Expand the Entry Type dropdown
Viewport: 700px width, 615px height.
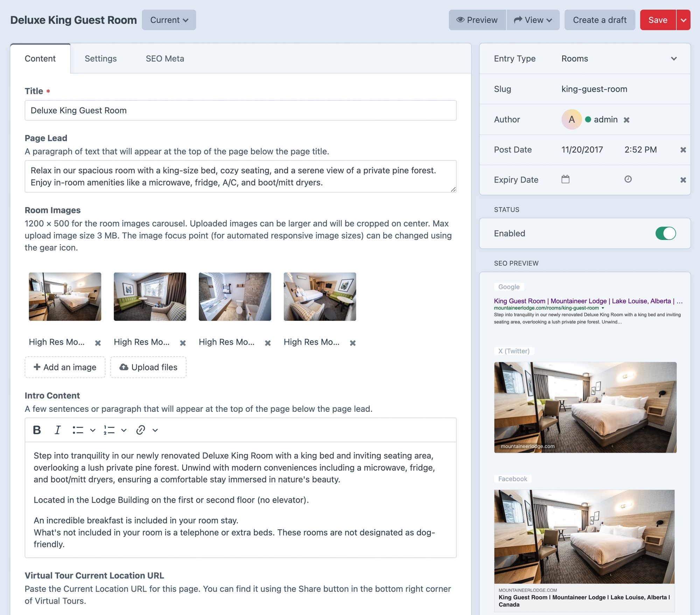[x=673, y=58]
